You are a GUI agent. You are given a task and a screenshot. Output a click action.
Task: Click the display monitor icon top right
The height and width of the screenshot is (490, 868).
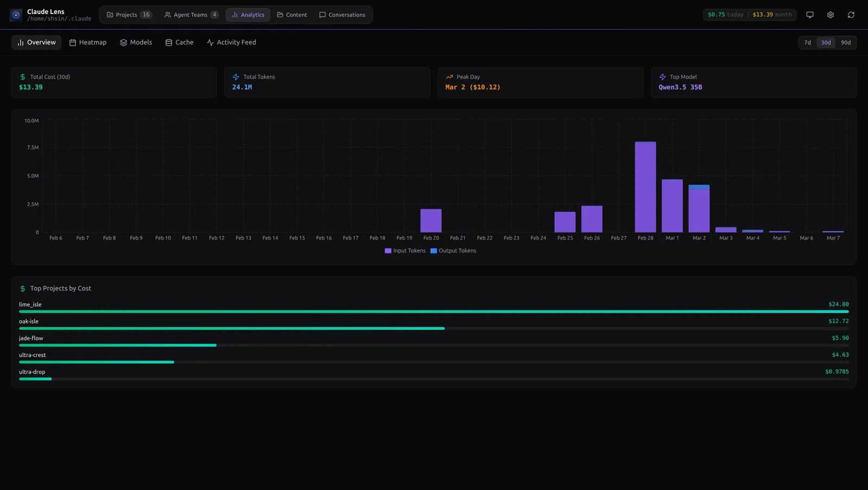(809, 15)
